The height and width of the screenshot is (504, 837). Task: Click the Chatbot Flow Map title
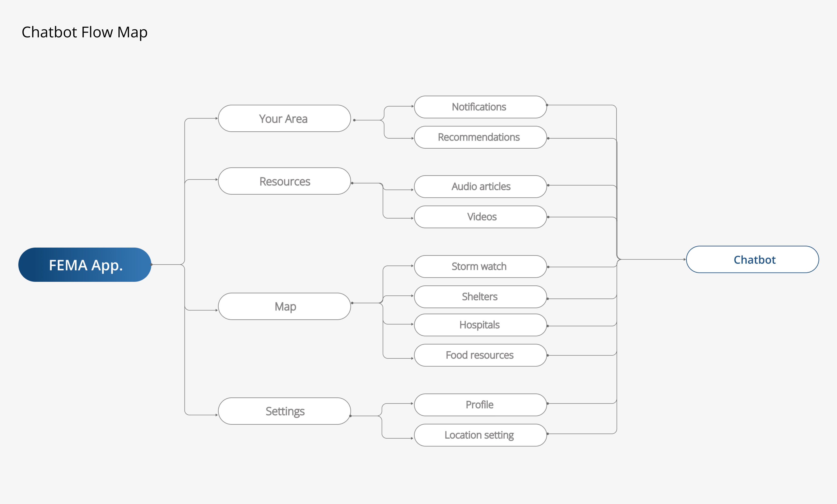(x=85, y=32)
